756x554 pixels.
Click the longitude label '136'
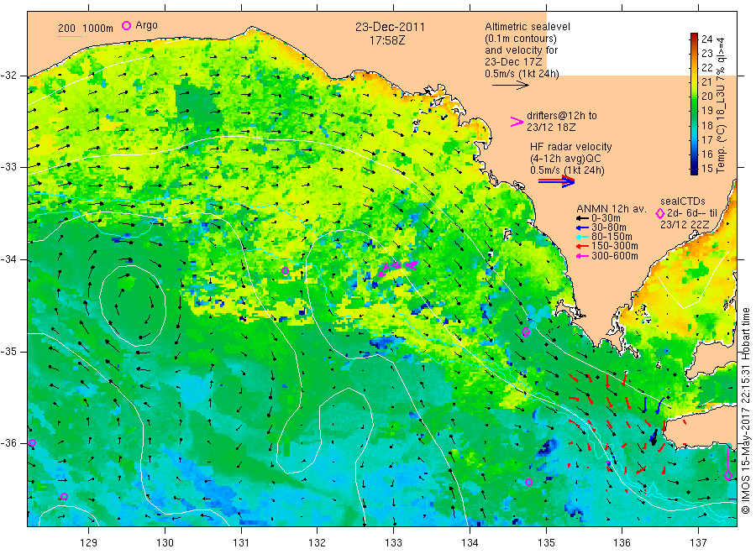click(622, 543)
